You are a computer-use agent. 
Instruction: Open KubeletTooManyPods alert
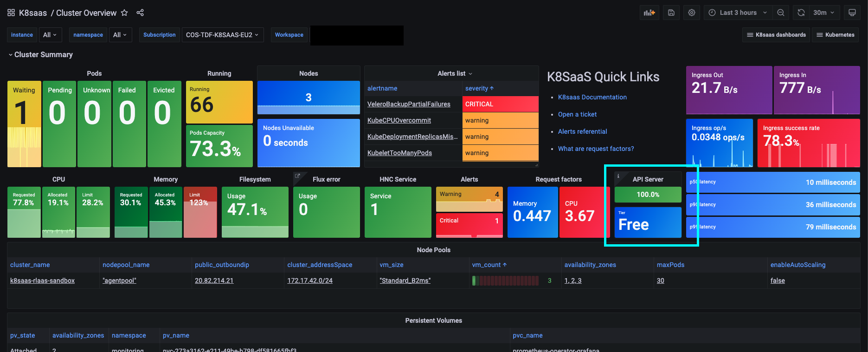point(399,153)
